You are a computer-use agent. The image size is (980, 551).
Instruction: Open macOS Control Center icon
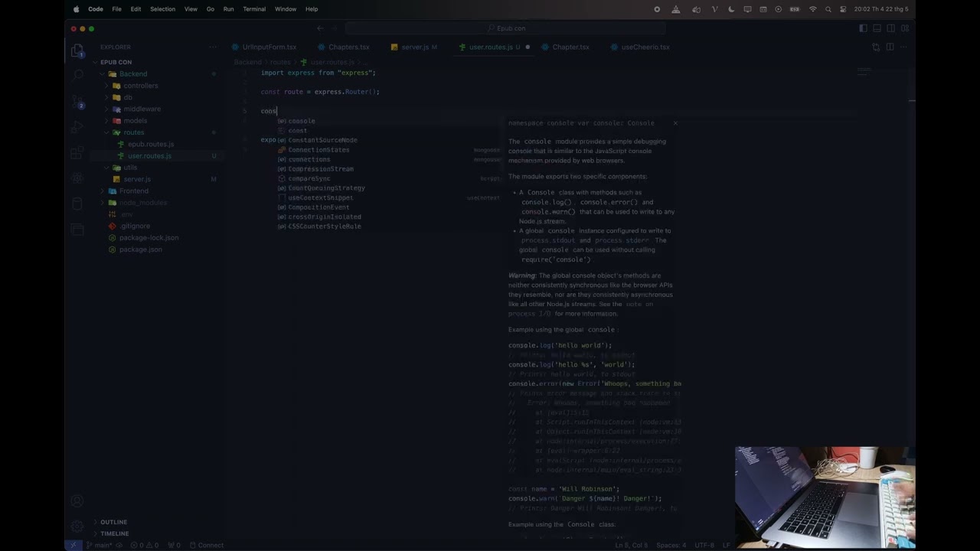(843, 9)
